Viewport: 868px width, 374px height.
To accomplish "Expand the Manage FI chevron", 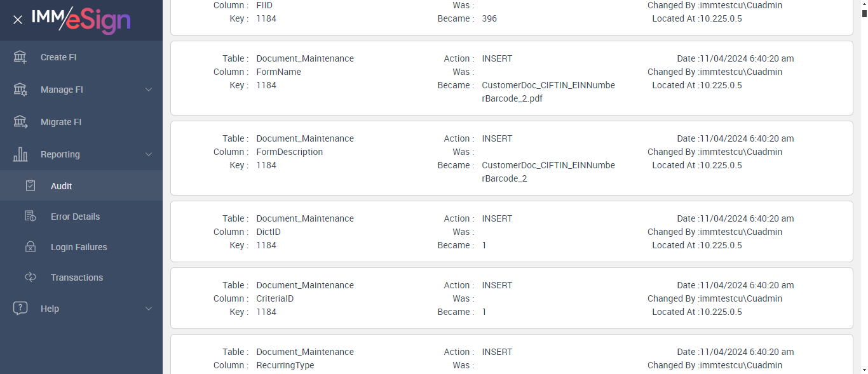I will 149,90.
